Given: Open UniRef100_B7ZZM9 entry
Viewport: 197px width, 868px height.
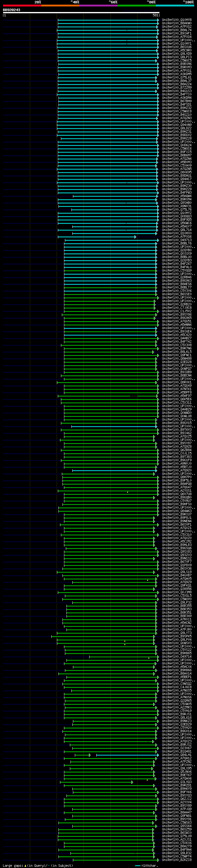Looking at the screenshot, I should coord(176,88).
